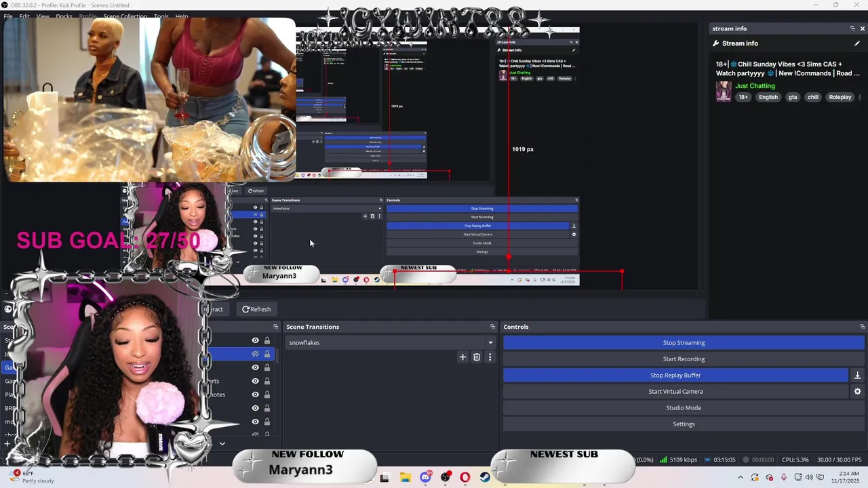Click Start Recording button

[684, 359]
